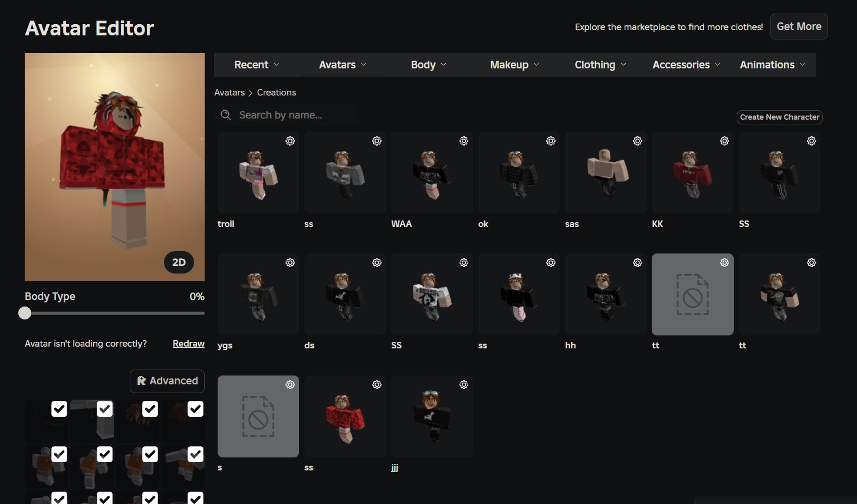This screenshot has height=504, width=857.
Task: Expand the Avatars category dropdown
Action: [343, 65]
